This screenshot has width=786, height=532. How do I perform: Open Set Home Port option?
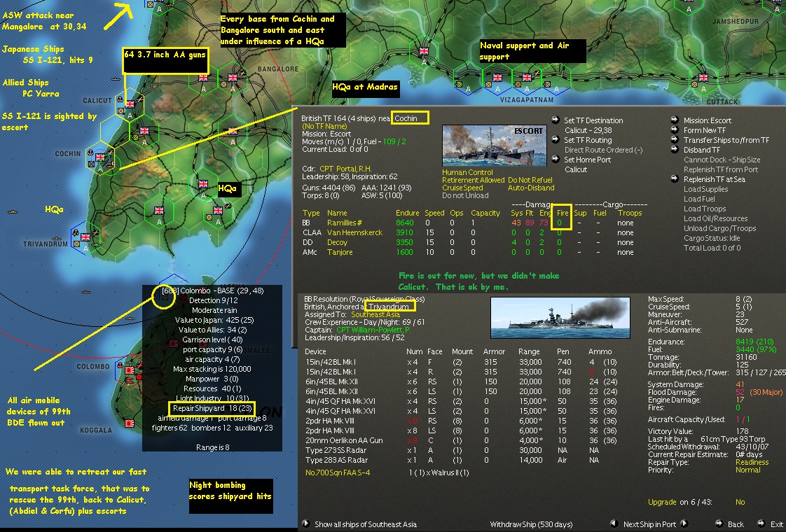click(x=588, y=160)
